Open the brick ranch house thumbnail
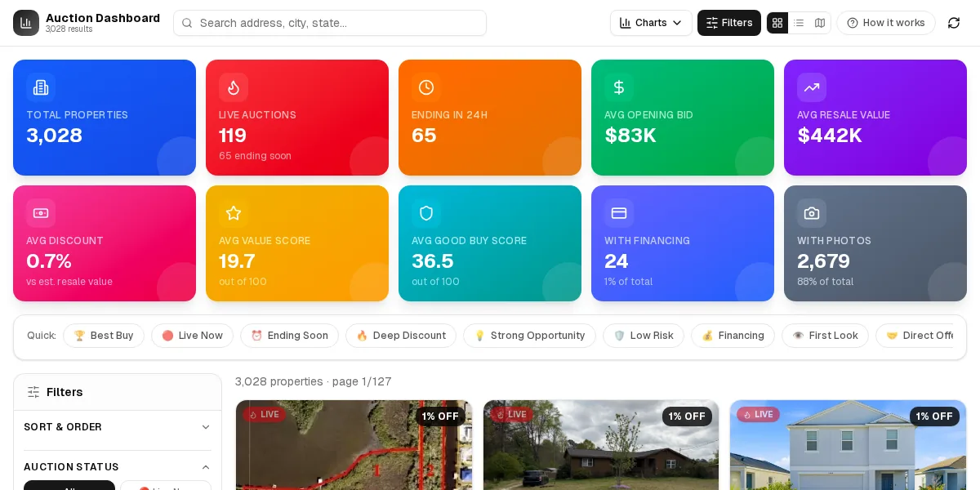The height and width of the screenshot is (490, 980). [x=601, y=445]
